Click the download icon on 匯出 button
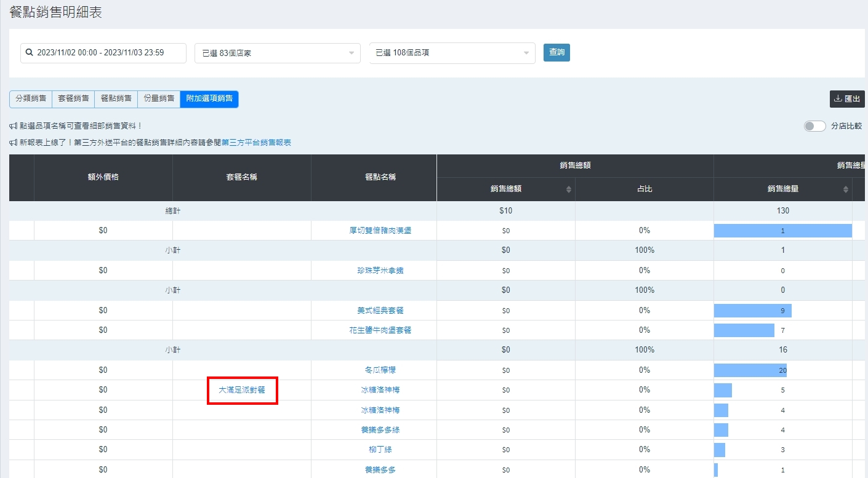Viewport: 868px width, 478px height. point(837,99)
